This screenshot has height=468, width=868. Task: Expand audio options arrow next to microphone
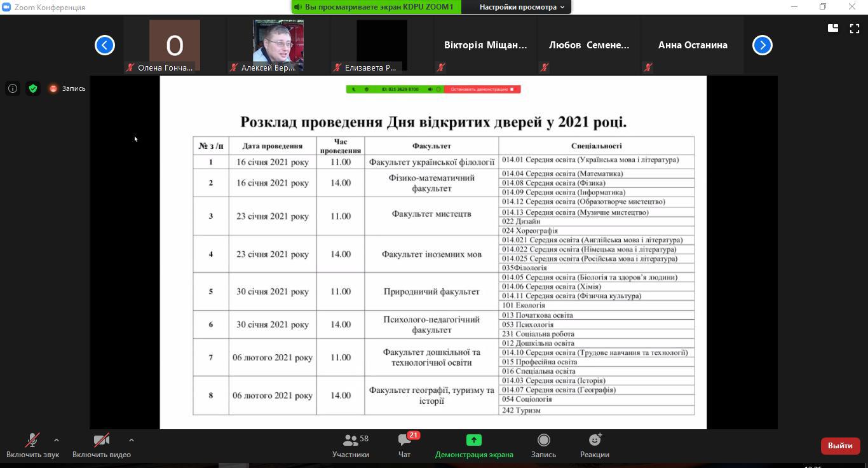pos(57,439)
